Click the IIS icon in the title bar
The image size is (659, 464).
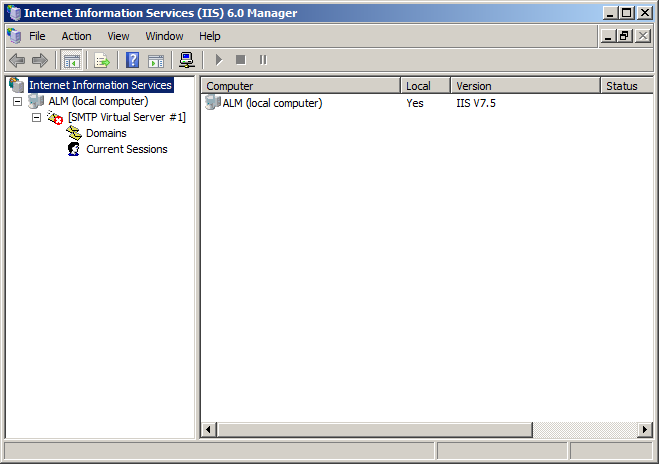pos(14,13)
